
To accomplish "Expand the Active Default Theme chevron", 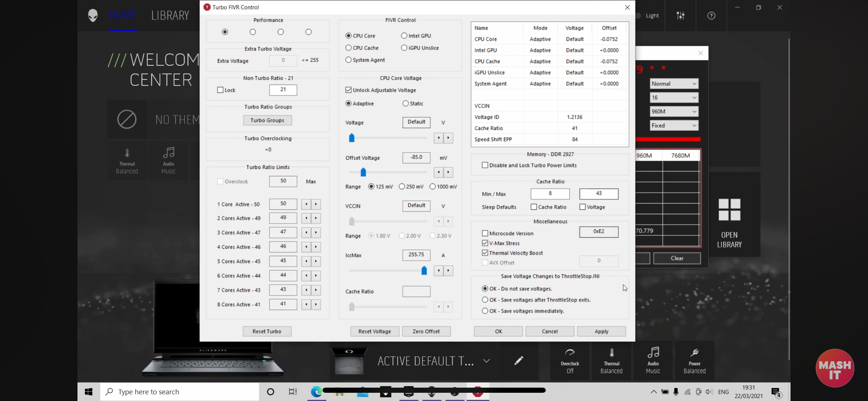I will pyautogui.click(x=486, y=361).
